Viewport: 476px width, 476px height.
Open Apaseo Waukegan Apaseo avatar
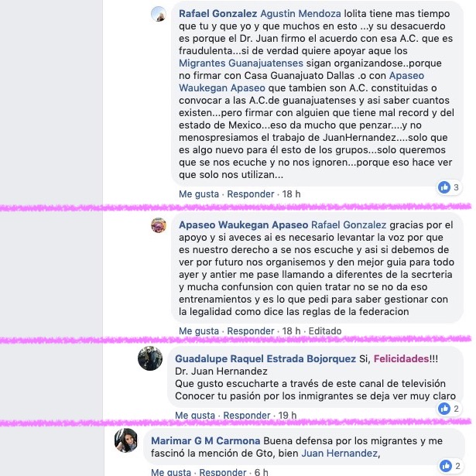point(159,225)
